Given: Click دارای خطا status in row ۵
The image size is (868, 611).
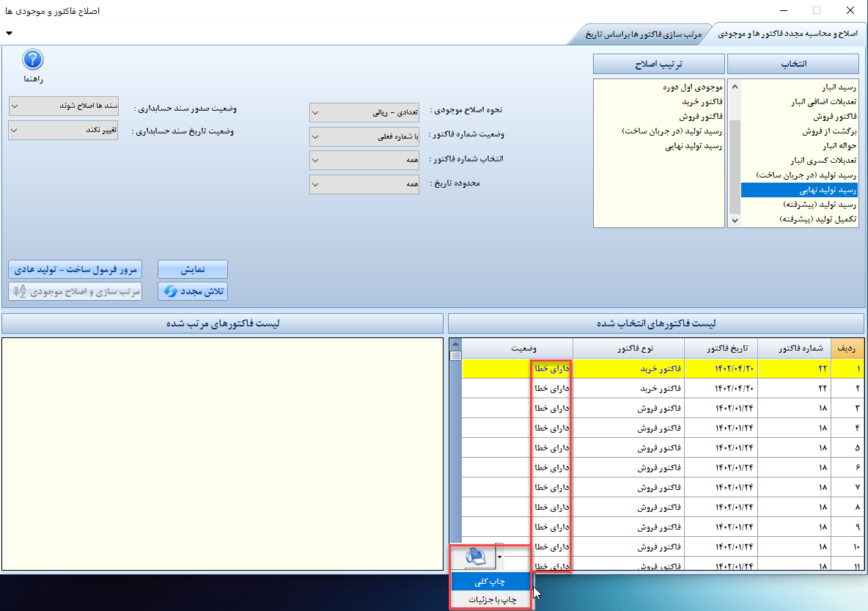Looking at the screenshot, I should click(551, 447).
